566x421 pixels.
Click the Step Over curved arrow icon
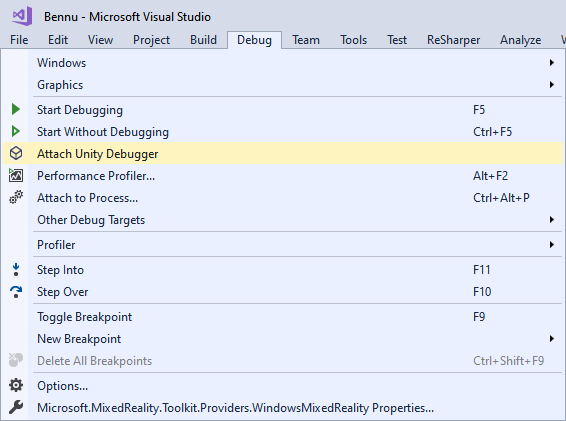tap(16, 292)
